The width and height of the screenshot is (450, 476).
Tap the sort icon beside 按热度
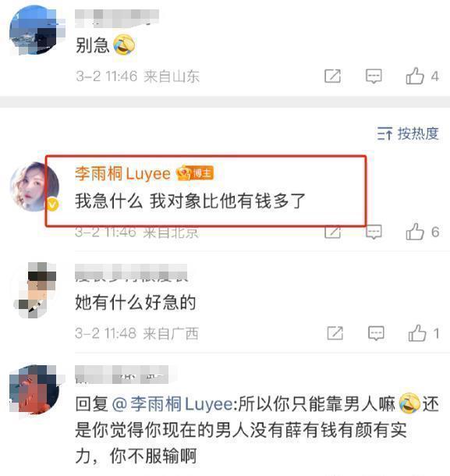(x=384, y=133)
